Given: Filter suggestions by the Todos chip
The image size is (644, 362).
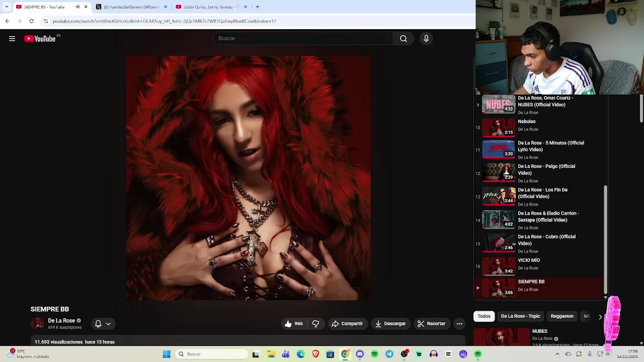Looking at the screenshot, I should pos(484,316).
